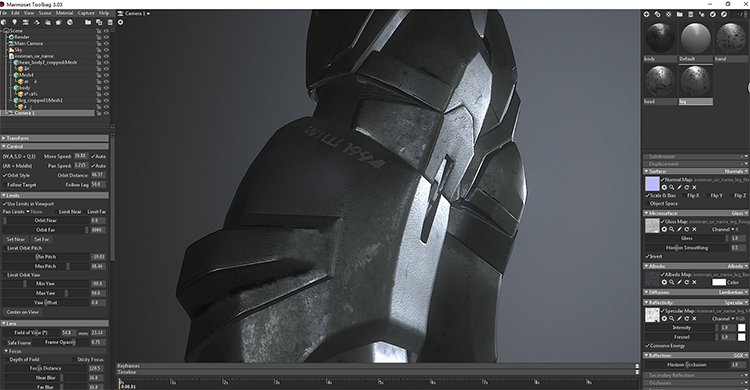Add a fog object from scene toolbar
This screenshot has width=750, height=390.
tap(59, 22)
